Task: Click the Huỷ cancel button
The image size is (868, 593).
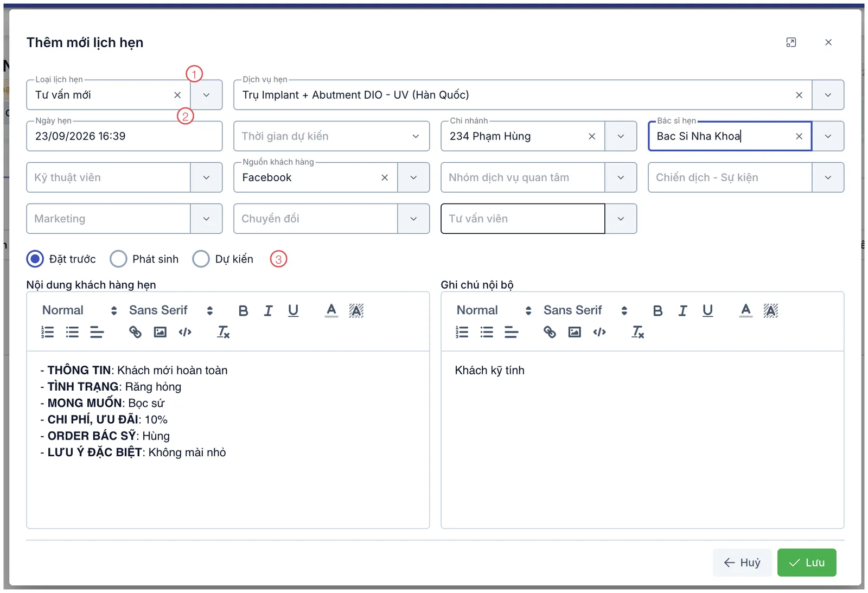Action: 742,563
